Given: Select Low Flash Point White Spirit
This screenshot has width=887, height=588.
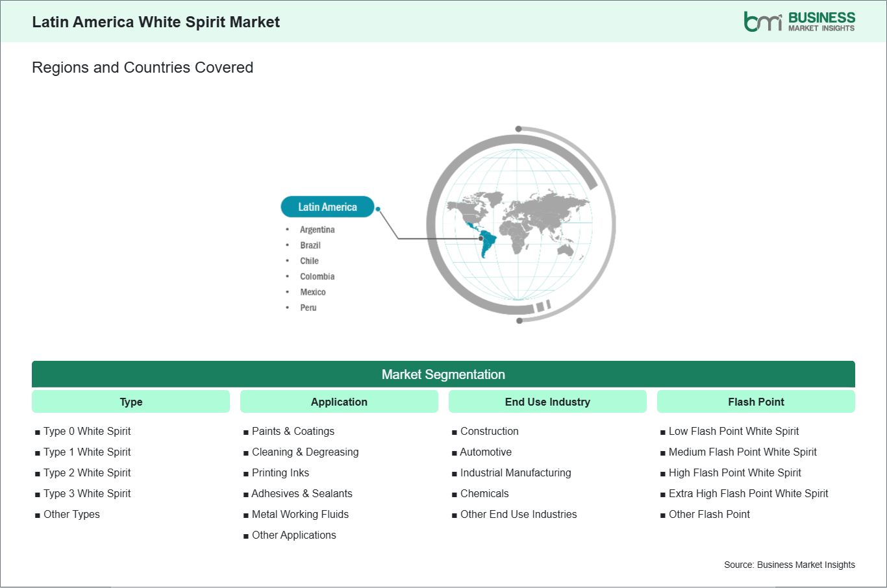Looking at the screenshot, I should tap(734, 431).
